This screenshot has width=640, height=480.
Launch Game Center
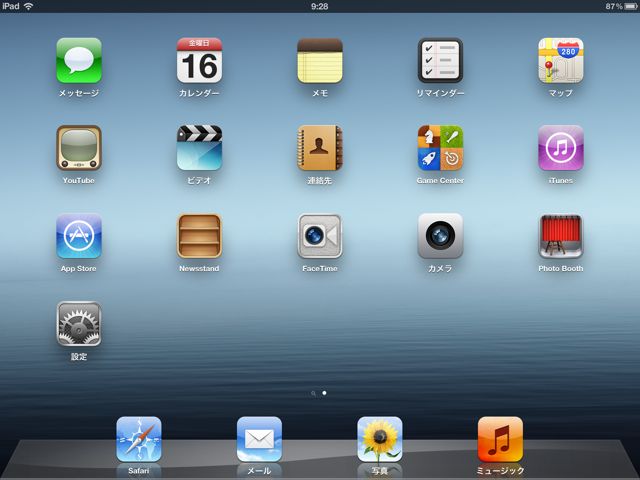pyautogui.click(x=440, y=148)
